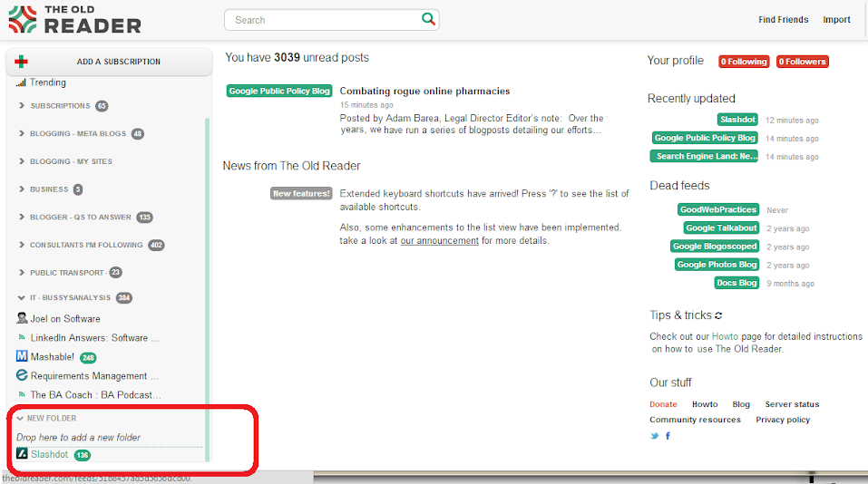Click the 0 Following badge
This screenshot has height=484, width=868.
pos(744,62)
